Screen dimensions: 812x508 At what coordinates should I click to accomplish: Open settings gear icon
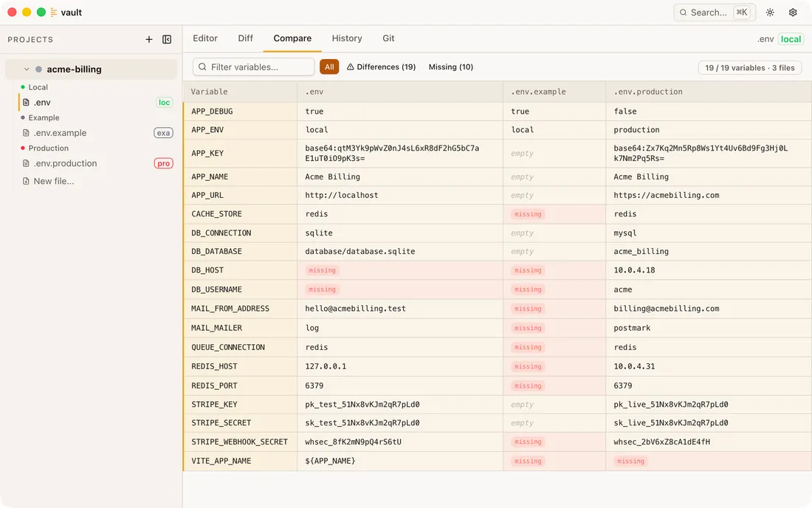[793, 13]
